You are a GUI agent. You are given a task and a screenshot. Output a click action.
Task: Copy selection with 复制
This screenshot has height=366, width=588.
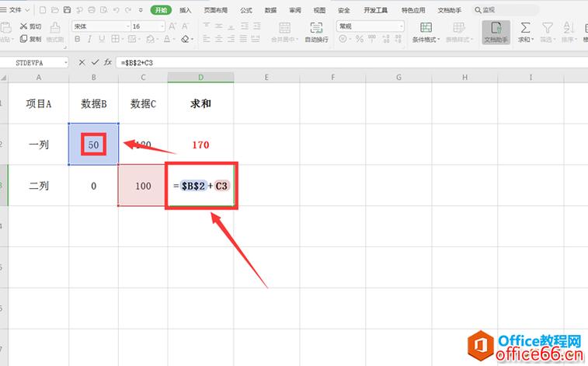pyautogui.click(x=31, y=39)
